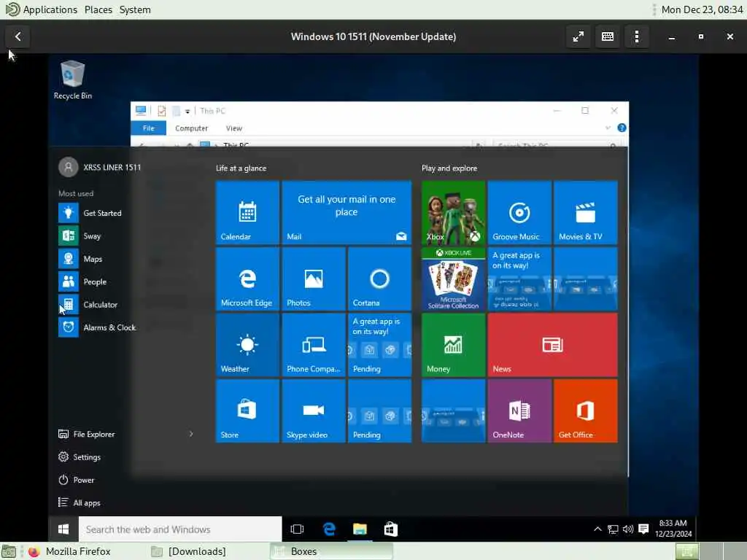747x560 pixels.
Task: Open the Applications menu
Action: (42, 9)
